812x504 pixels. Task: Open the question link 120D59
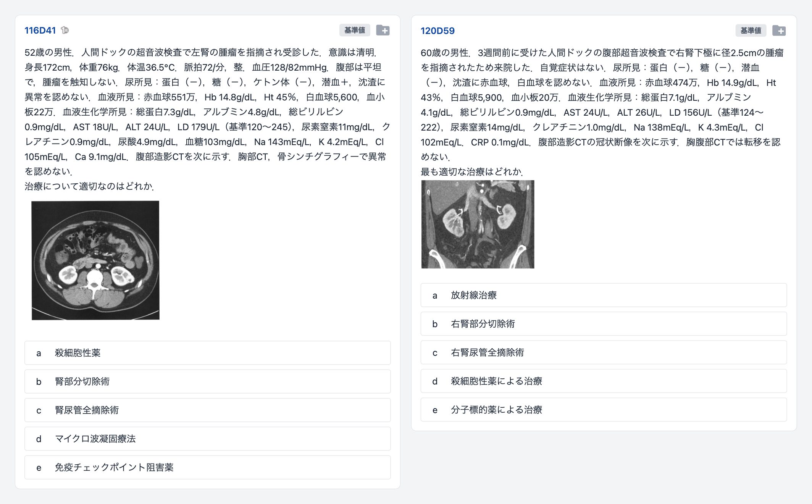pyautogui.click(x=437, y=31)
